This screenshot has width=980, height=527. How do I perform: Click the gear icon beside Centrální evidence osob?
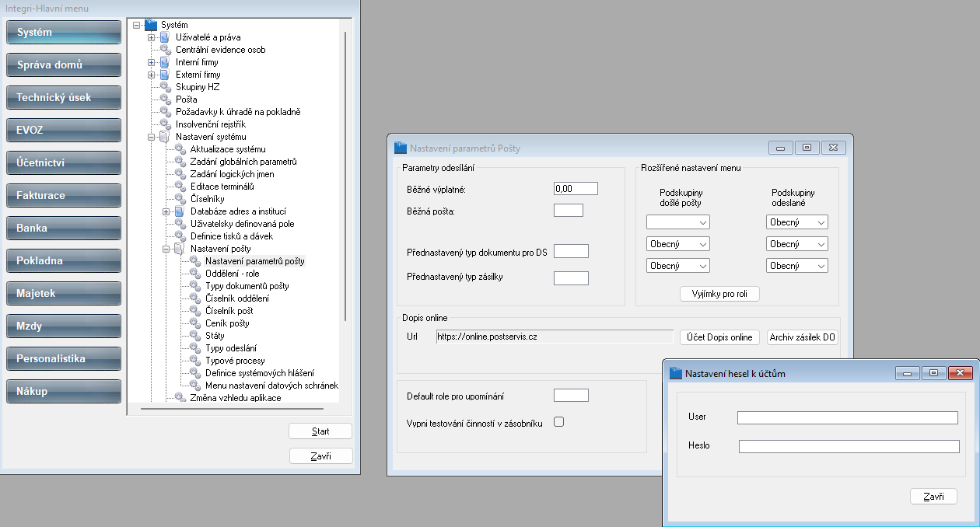click(x=164, y=50)
